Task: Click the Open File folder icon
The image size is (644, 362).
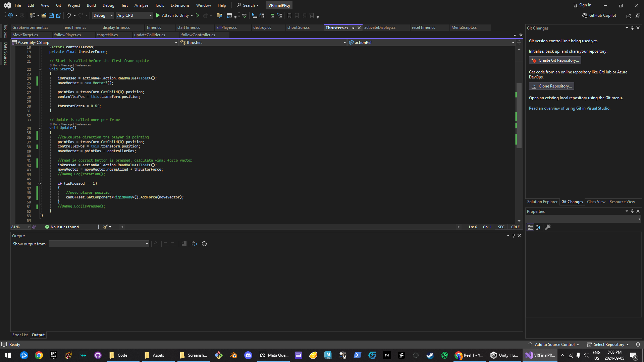Action: [44, 15]
